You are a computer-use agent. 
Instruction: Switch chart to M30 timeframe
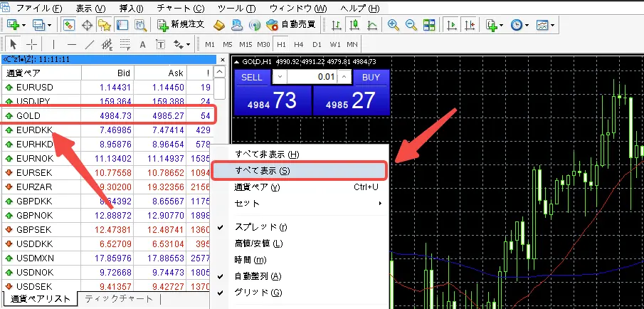pyautogui.click(x=263, y=44)
